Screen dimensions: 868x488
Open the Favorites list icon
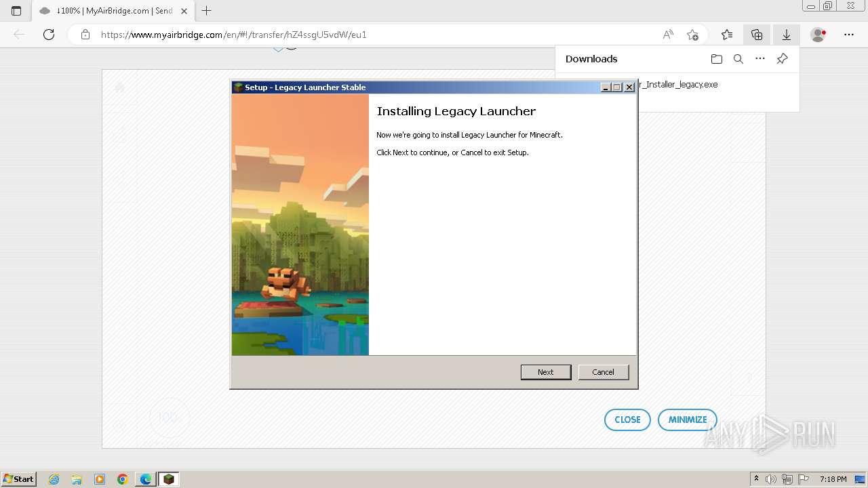click(727, 35)
